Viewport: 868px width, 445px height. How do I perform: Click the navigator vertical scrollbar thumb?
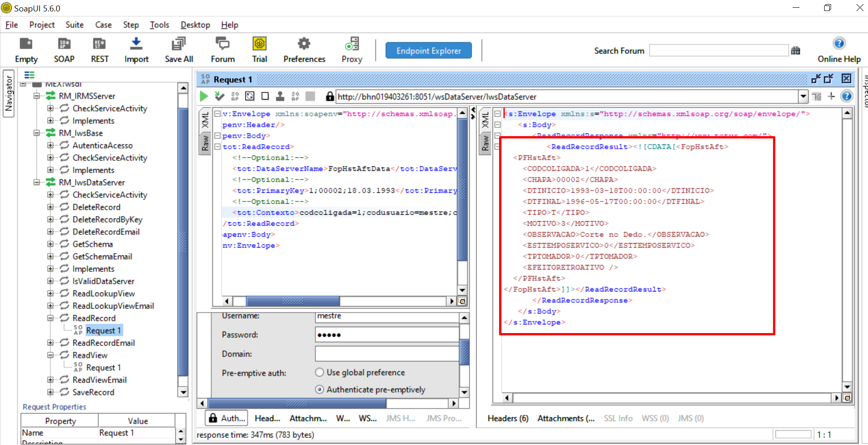pos(183,241)
